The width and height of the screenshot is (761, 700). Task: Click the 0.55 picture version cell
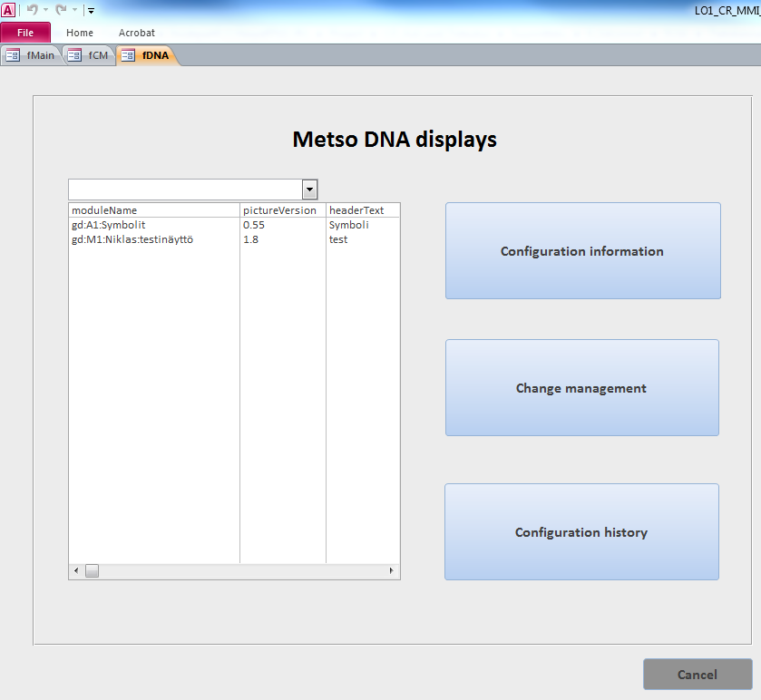254,225
